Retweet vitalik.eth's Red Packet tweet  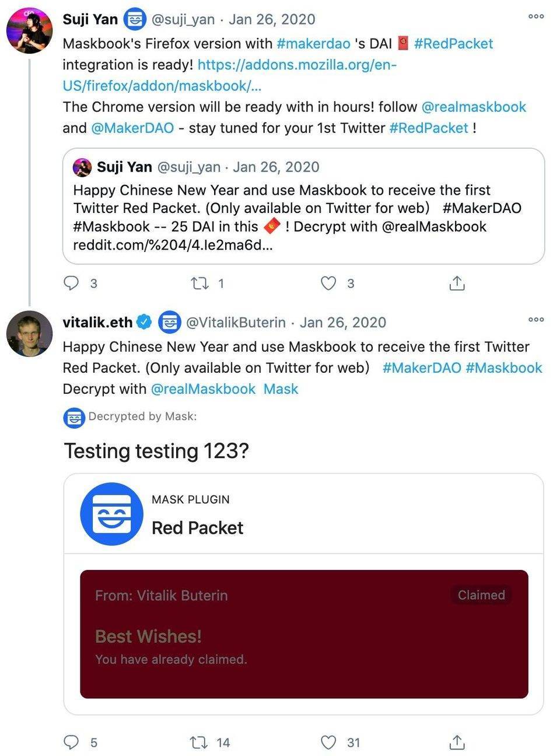coord(200,742)
